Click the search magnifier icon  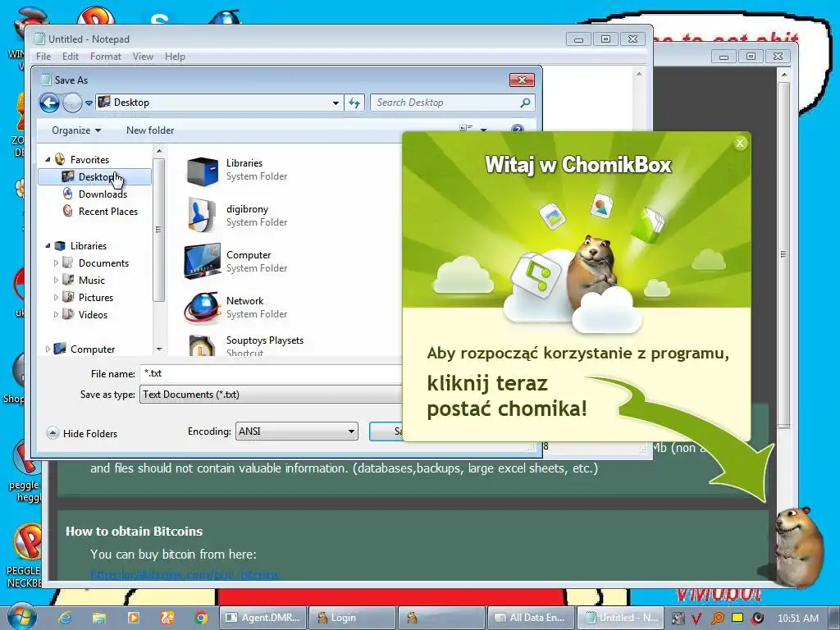point(525,103)
